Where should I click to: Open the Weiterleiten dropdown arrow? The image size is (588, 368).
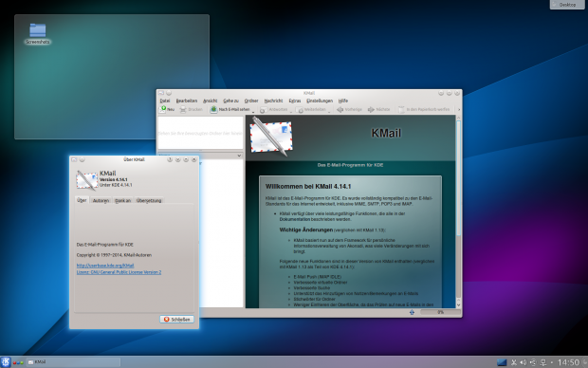point(329,111)
